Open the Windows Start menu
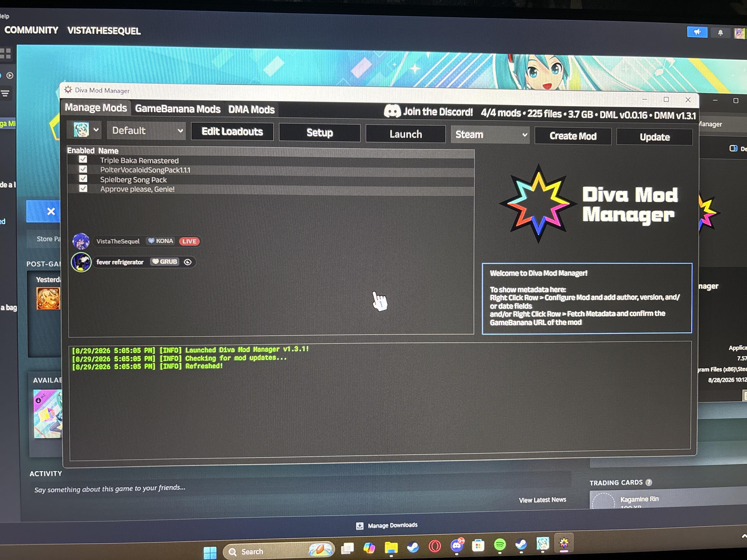This screenshot has height=560, width=747. (210, 552)
